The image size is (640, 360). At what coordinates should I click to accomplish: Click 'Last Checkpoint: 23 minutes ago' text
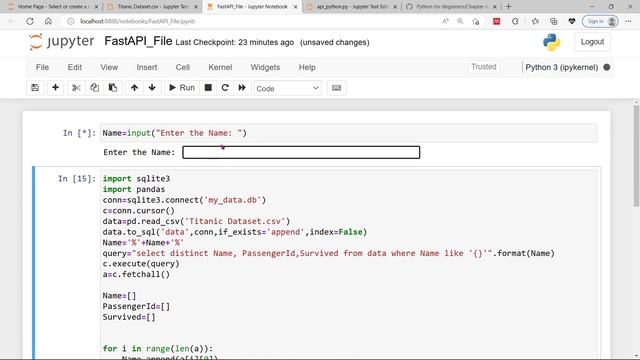(235, 42)
